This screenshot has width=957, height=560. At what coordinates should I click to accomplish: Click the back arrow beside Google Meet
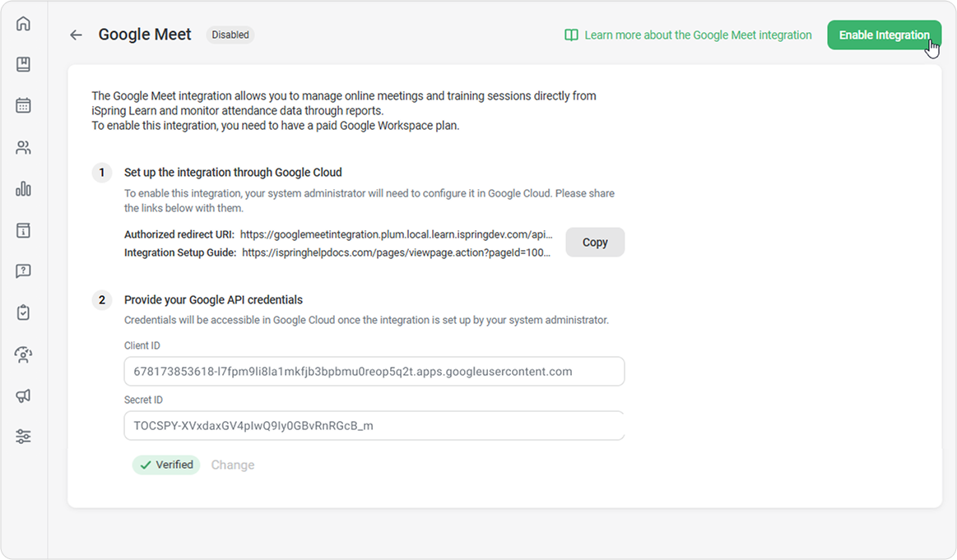click(76, 35)
